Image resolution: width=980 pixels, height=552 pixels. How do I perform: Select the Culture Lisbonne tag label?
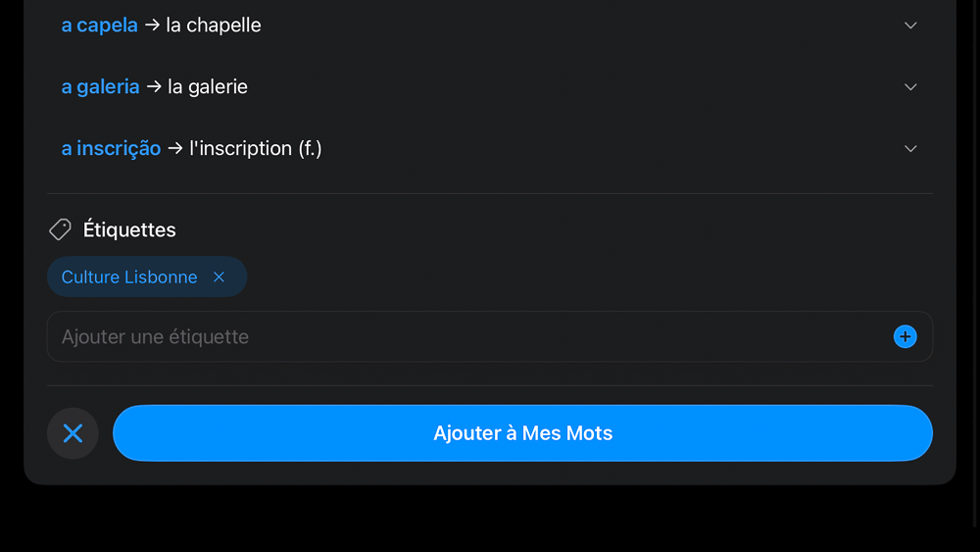[x=129, y=277]
